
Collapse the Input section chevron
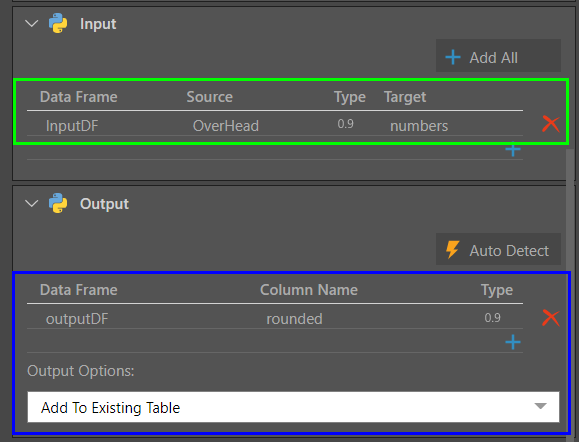[32, 24]
